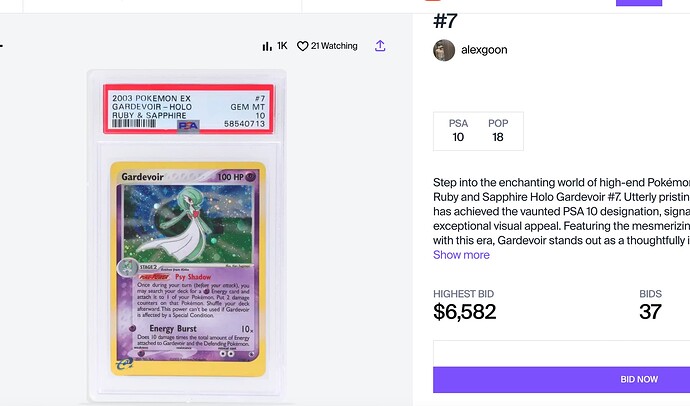Open the share upload icon
The width and height of the screenshot is (690, 406).
[x=380, y=46]
